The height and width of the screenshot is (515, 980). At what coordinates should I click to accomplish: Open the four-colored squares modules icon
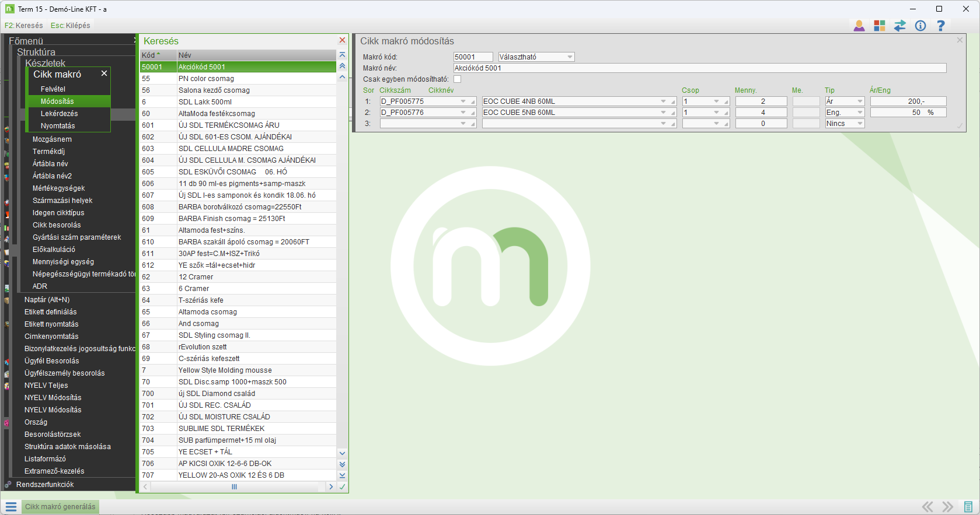[879, 26]
